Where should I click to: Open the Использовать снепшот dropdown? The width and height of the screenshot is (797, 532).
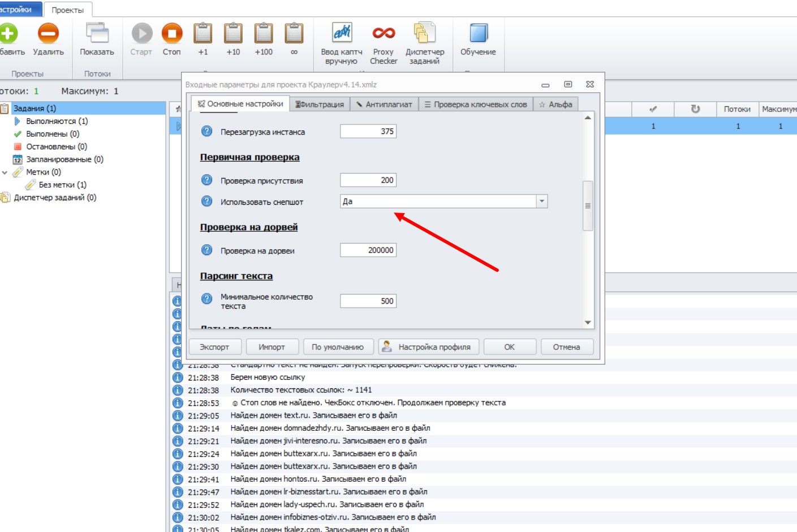pyautogui.click(x=542, y=201)
